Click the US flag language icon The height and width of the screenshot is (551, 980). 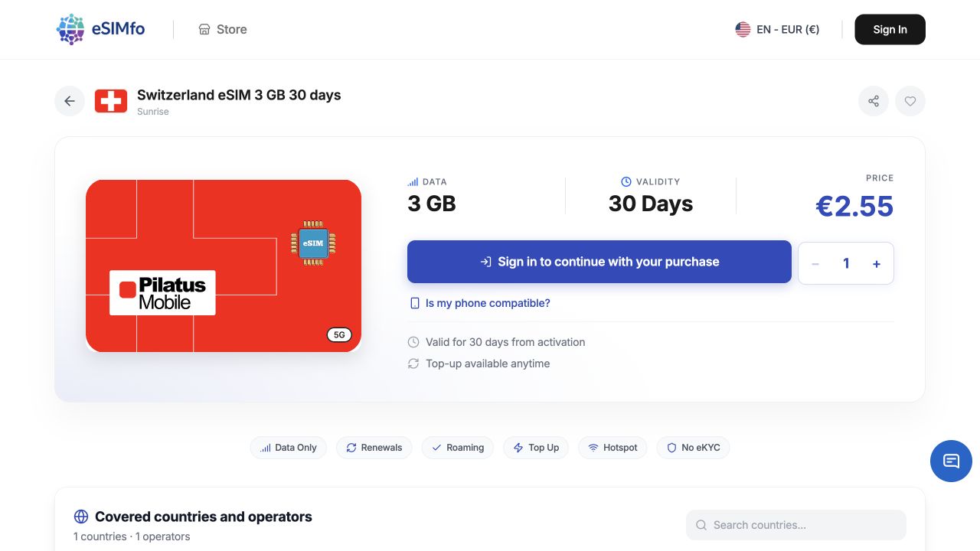743,29
